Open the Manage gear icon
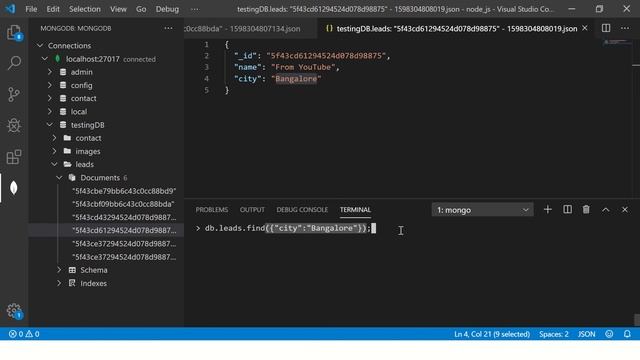Viewport: 640px width, 360px height. coord(14,311)
